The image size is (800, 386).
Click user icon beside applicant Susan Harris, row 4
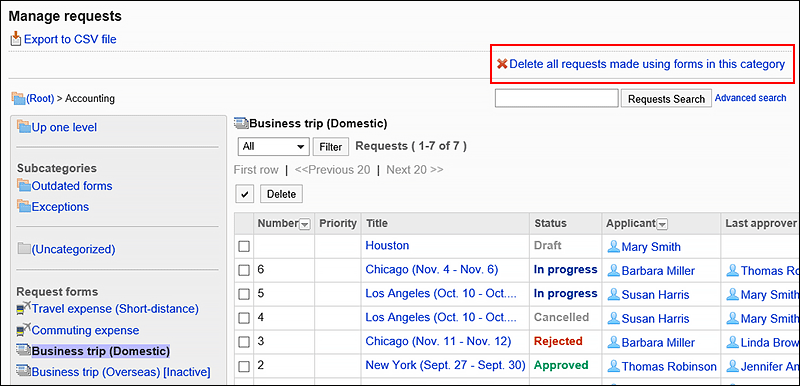point(613,319)
